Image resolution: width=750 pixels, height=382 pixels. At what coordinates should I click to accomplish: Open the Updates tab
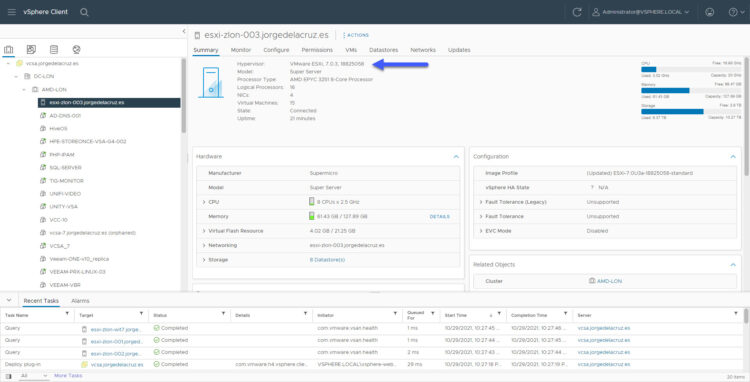coord(459,50)
